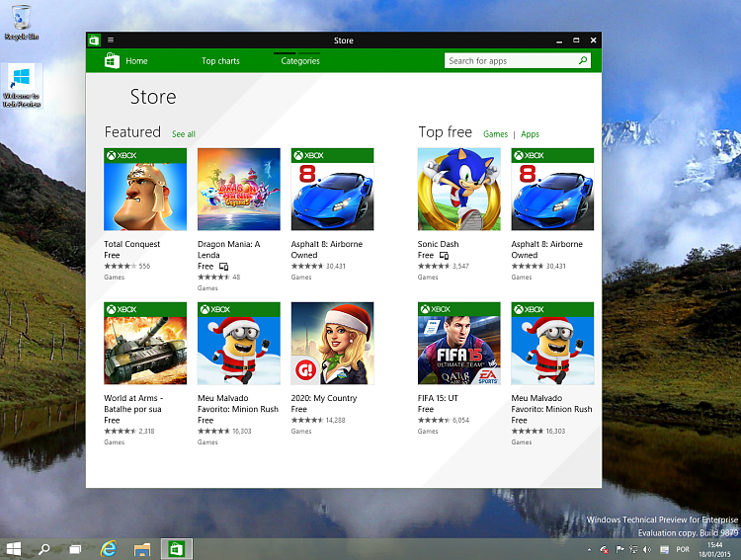The image size is (741, 560).
Task: Filter Top free by Games
Action: tap(495, 134)
